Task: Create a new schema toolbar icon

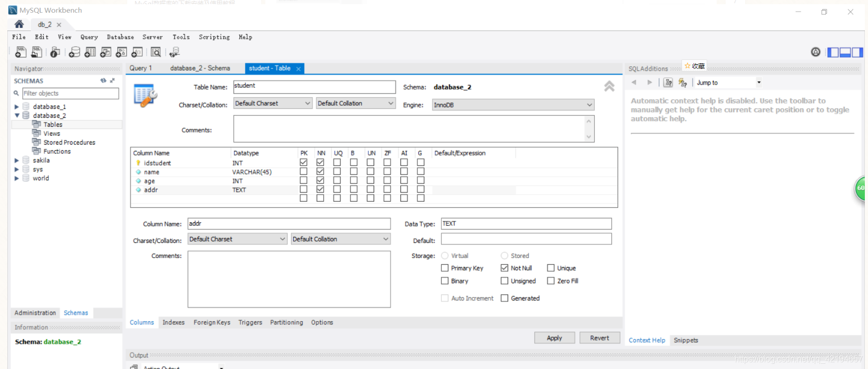Action: pos(75,52)
